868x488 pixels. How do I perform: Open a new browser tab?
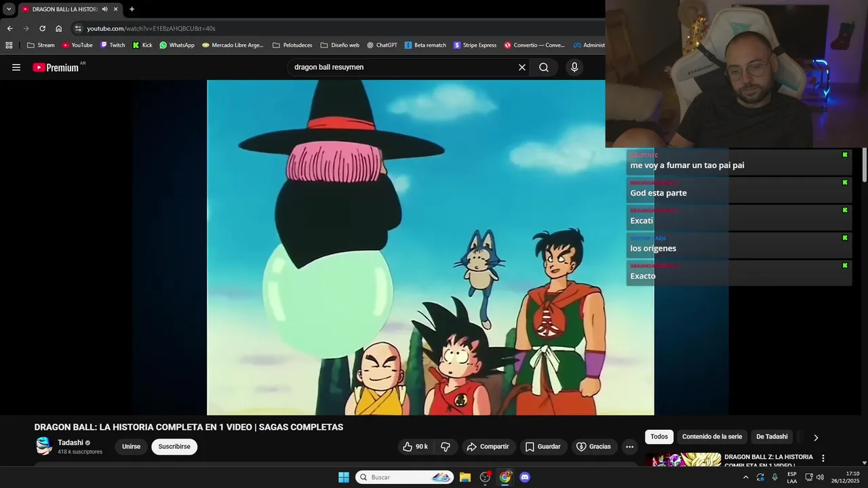[x=132, y=9]
